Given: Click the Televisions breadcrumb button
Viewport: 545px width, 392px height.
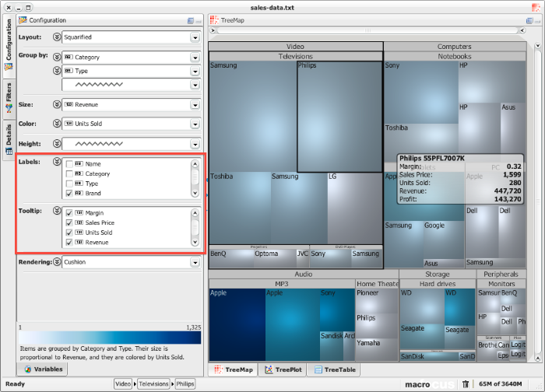Looking at the screenshot, I should pos(154,383).
